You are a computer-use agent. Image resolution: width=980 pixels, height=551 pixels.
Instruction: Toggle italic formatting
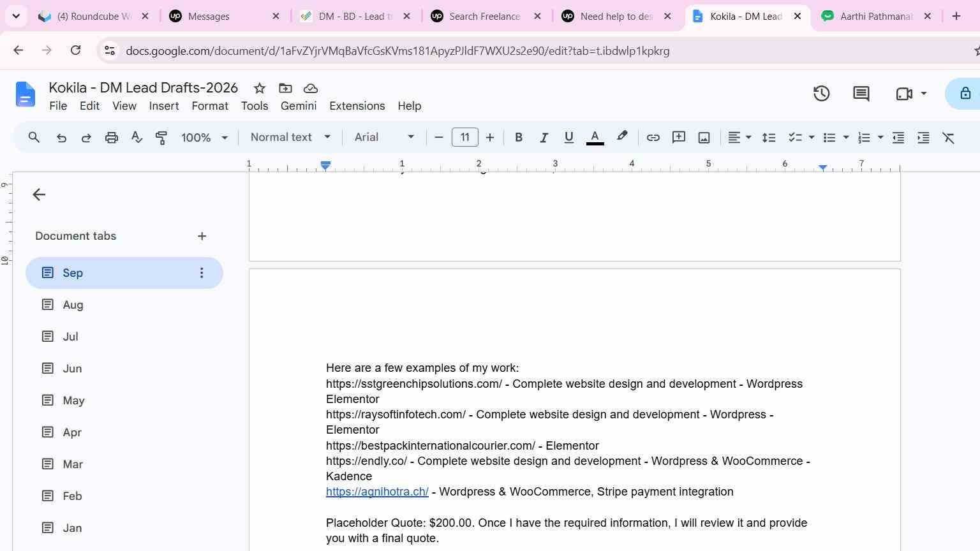[x=544, y=138]
